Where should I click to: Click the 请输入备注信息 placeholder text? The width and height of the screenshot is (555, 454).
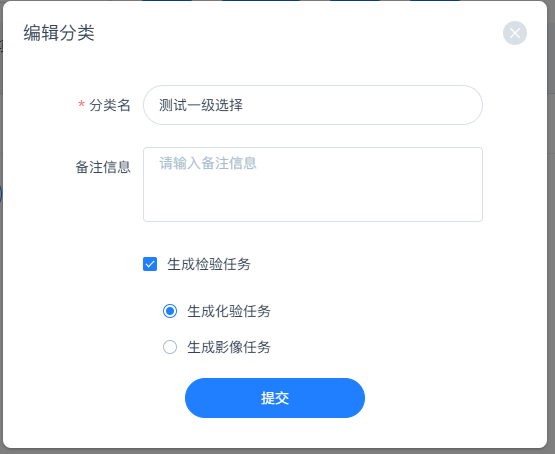208,163
